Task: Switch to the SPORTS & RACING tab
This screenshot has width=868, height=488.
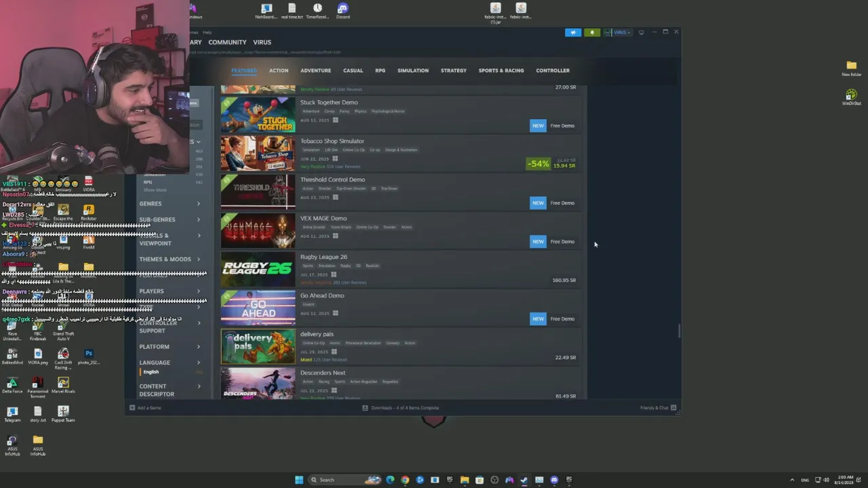Action: 501,70
